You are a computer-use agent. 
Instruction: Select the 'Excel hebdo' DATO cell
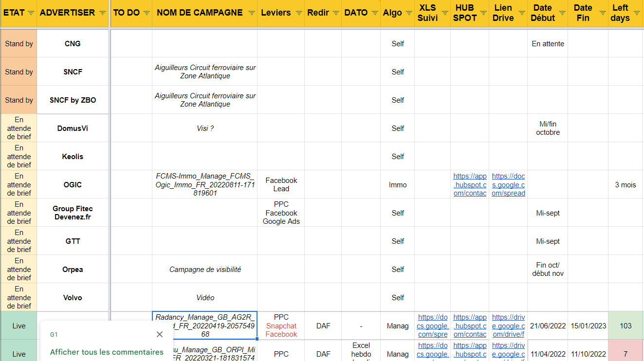361,351
